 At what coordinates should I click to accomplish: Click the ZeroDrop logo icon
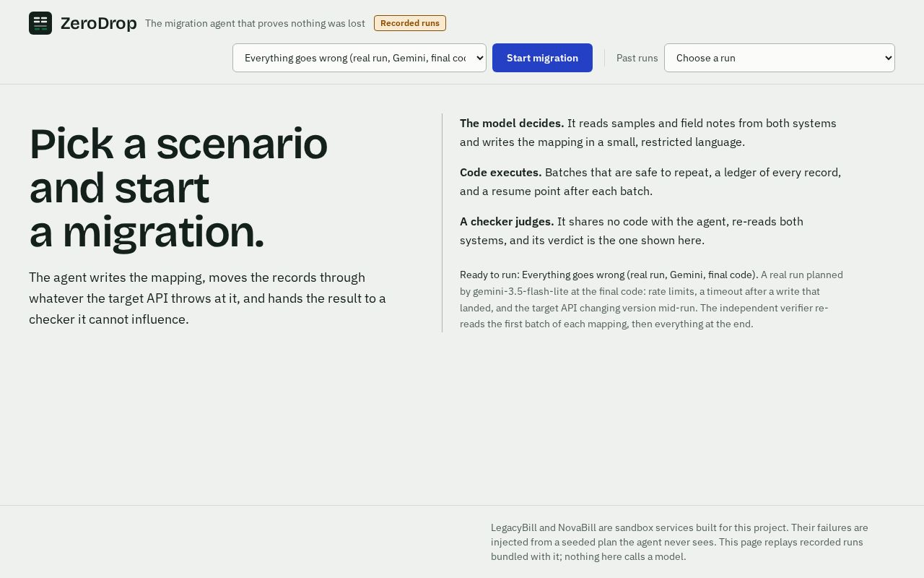(40, 23)
